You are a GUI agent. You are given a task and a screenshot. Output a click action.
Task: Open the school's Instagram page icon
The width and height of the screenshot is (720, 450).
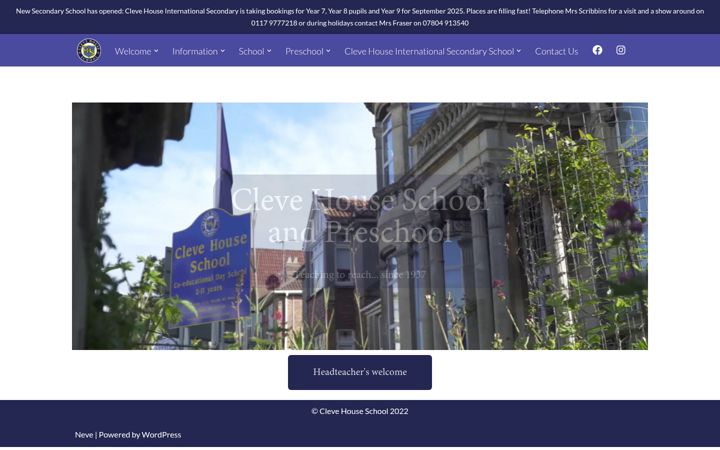click(x=620, y=50)
